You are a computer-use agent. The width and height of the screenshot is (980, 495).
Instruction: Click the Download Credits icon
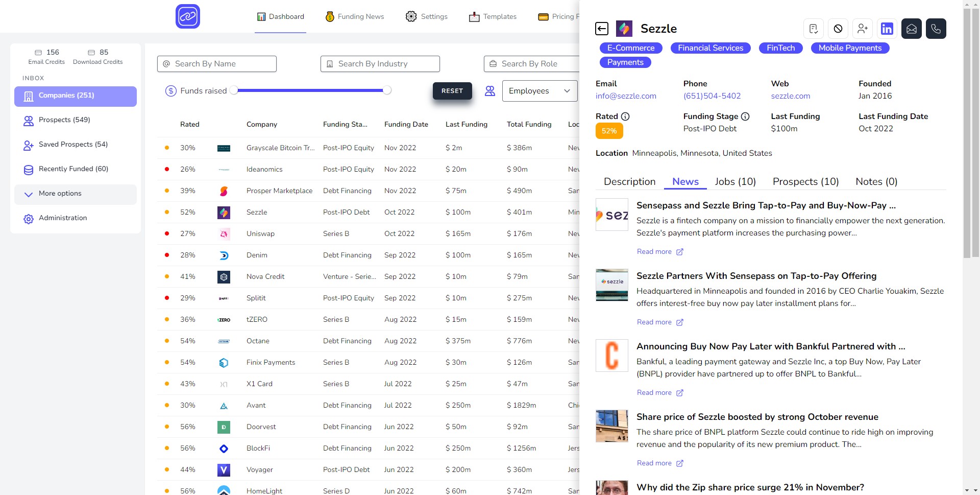(x=91, y=53)
